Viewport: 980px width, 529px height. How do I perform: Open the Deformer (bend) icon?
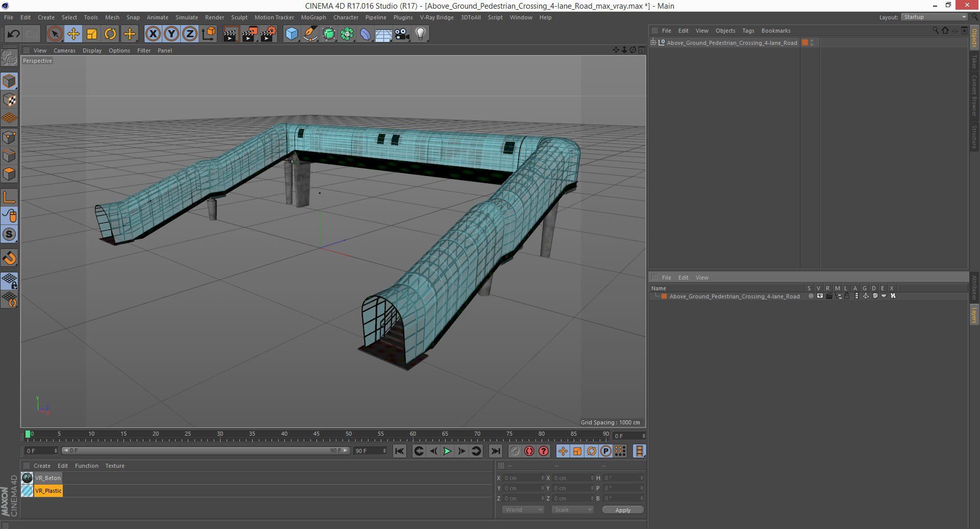(365, 34)
